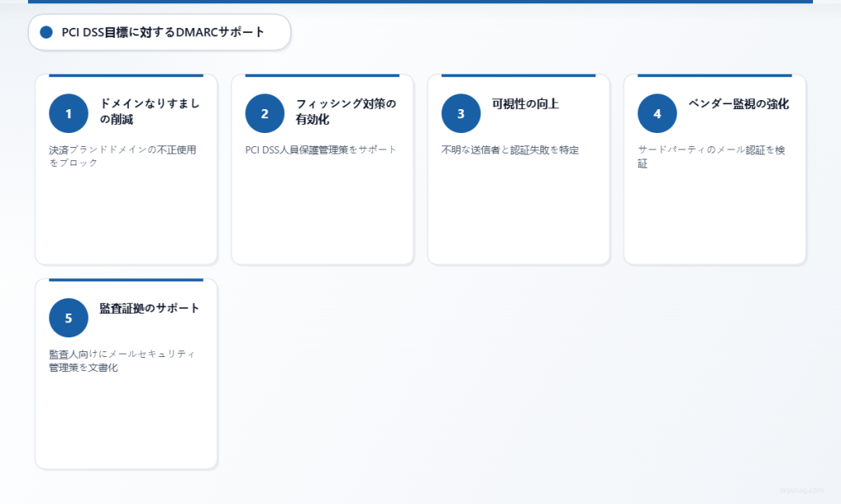Click description '不明な送信者と認証失敗を特定'
Viewport: 841px width, 504px height.
pyautogui.click(x=510, y=150)
